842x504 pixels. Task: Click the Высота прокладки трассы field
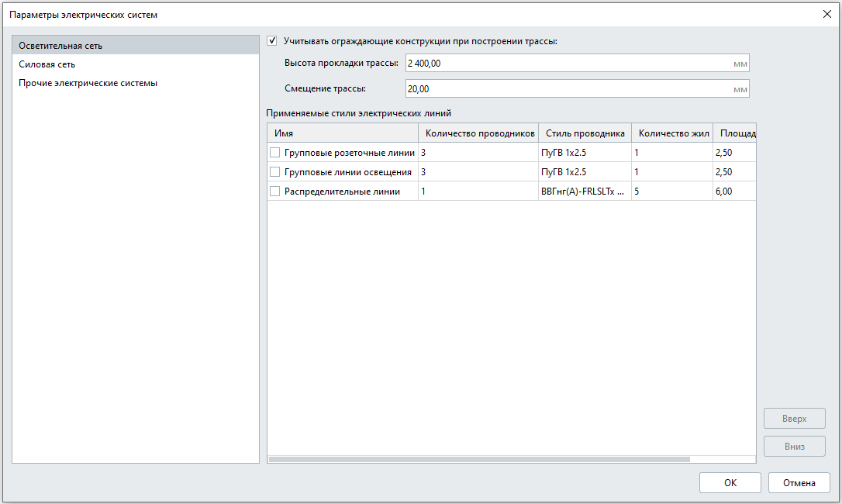coord(578,64)
